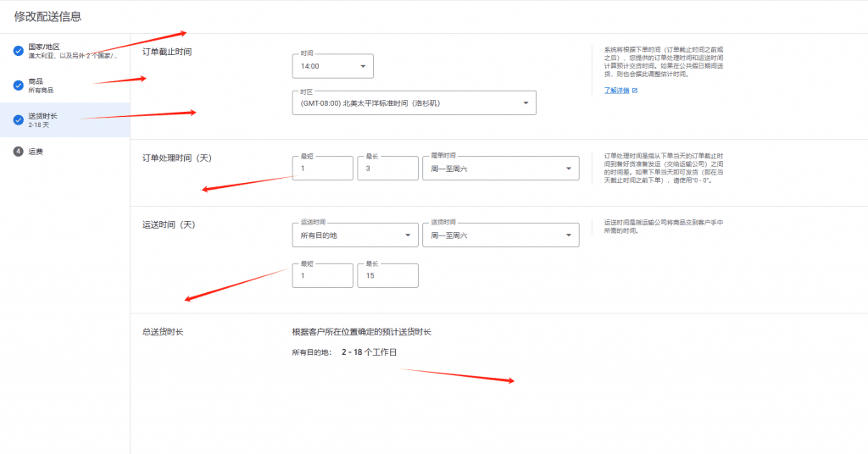Viewport: 868px width, 454px height.
Task: Click the 总送货时长 section label
Action: click(163, 332)
